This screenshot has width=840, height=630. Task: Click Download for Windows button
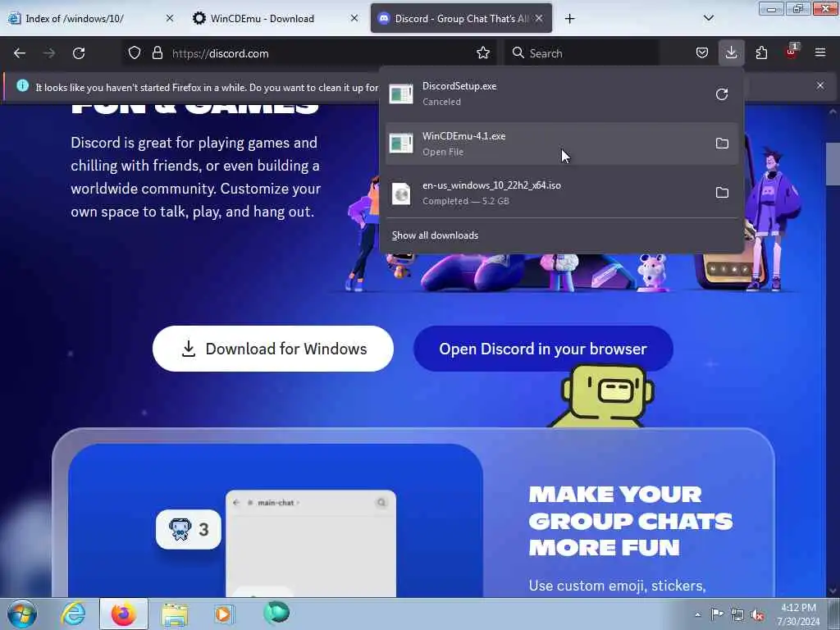(273, 349)
